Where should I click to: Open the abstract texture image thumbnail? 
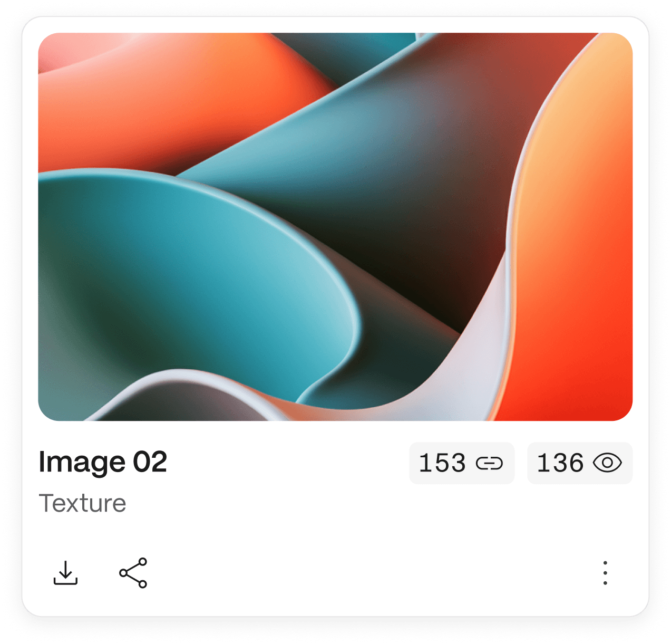[x=335, y=227]
